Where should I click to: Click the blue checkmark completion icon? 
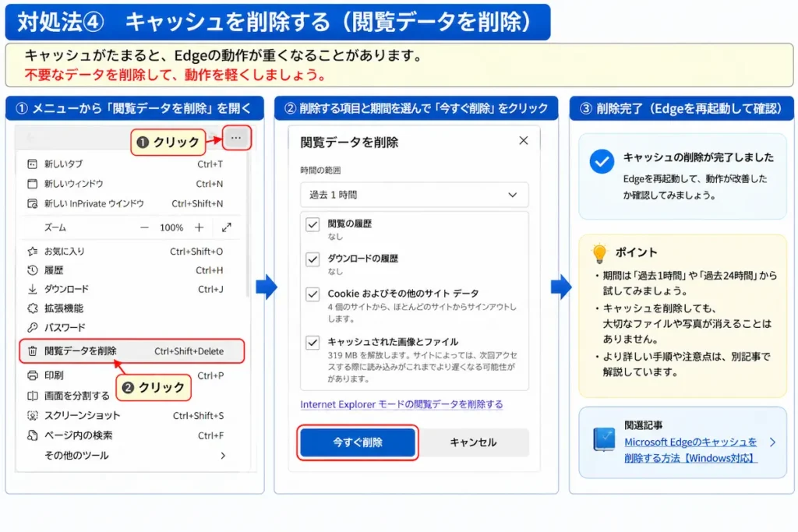[x=602, y=161]
